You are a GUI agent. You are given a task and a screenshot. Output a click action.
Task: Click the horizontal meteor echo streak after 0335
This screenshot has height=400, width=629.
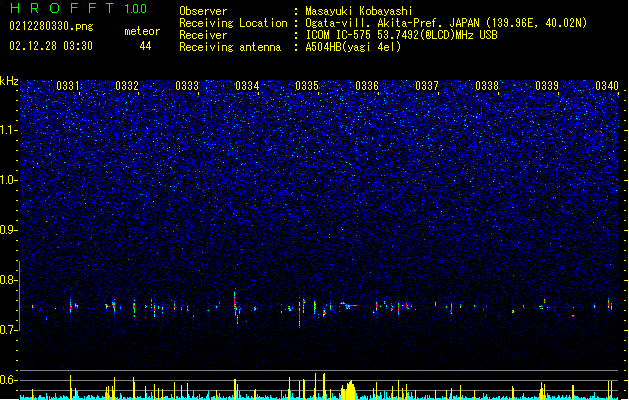(x=349, y=305)
